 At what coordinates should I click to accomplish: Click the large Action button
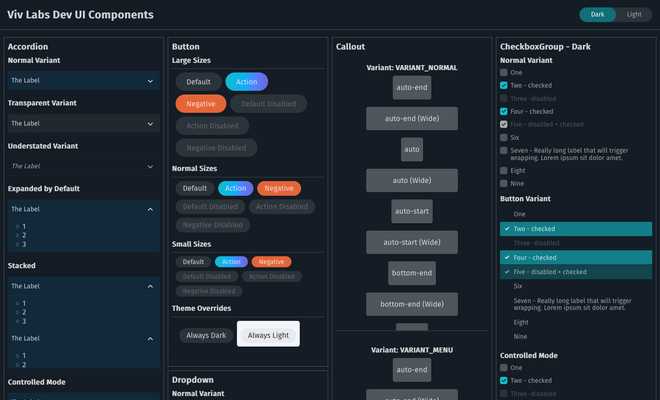247,82
